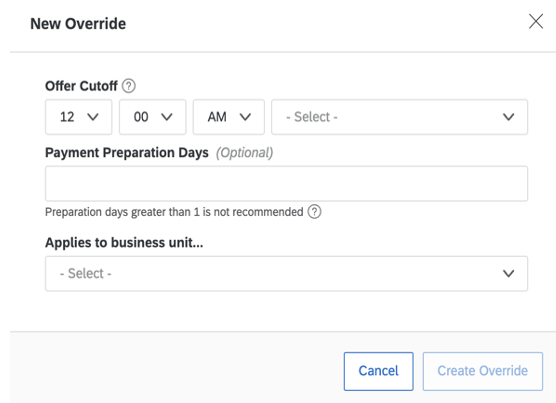Image resolution: width=556 pixels, height=403 pixels.
Task: Open the minutes dropdown showing 00
Action: point(152,117)
